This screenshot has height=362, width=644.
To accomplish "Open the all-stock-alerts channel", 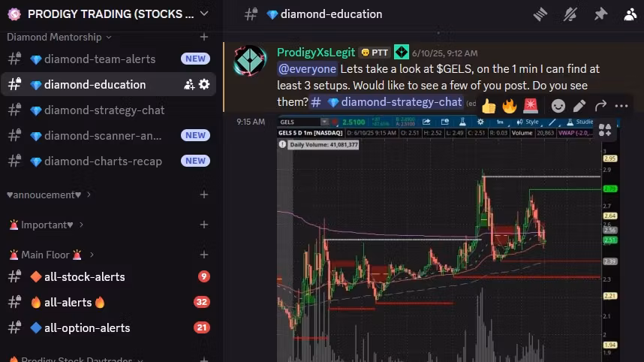I will pyautogui.click(x=84, y=277).
